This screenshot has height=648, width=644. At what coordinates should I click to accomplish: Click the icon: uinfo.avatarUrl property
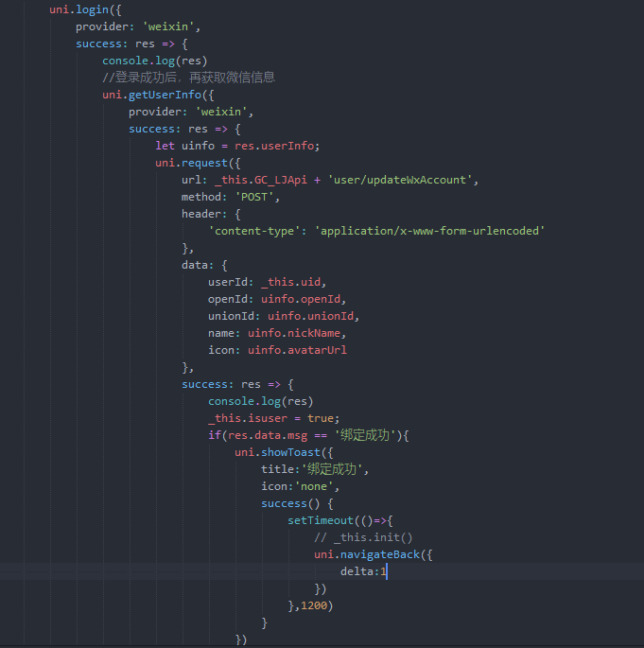tap(284, 350)
